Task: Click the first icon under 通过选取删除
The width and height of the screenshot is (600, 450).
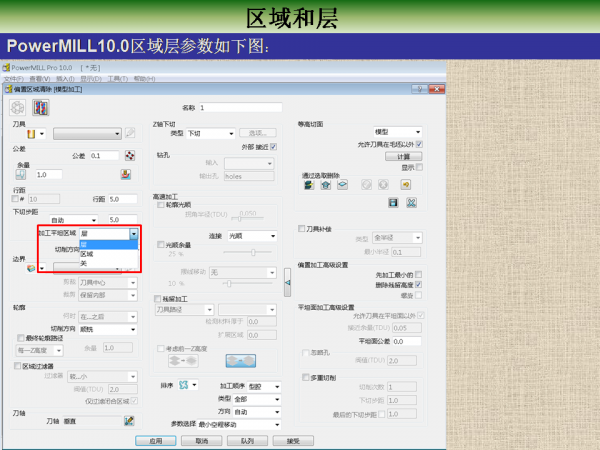Action: [309, 185]
